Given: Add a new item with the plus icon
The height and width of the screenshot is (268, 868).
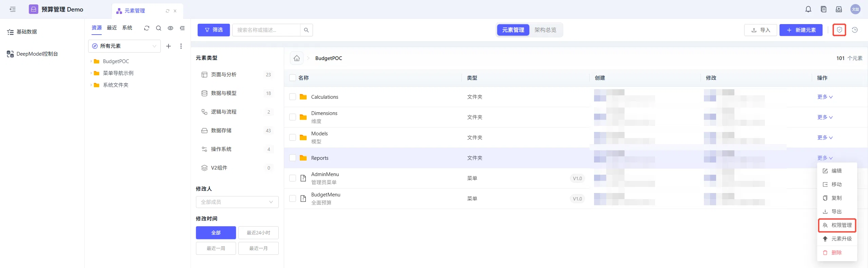Looking at the screenshot, I should click(x=169, y=46).
